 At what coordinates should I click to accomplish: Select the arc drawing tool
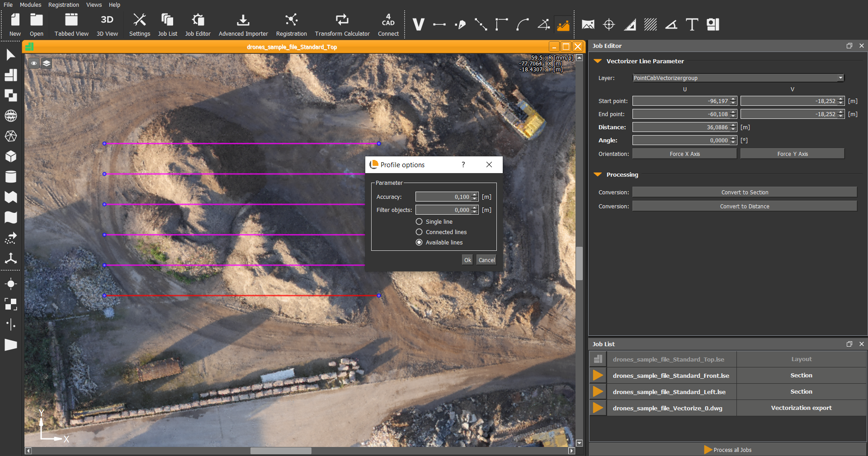(523, 24)
